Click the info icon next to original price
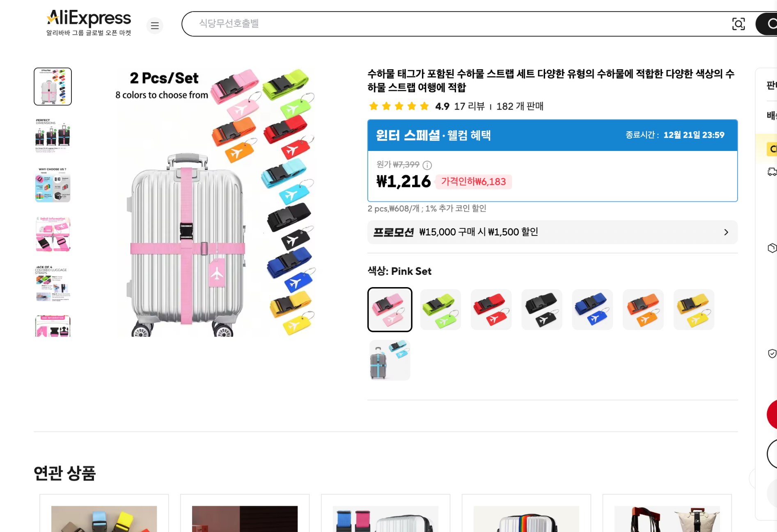Viewport: 777px width, 532px height. coord(427,165)
